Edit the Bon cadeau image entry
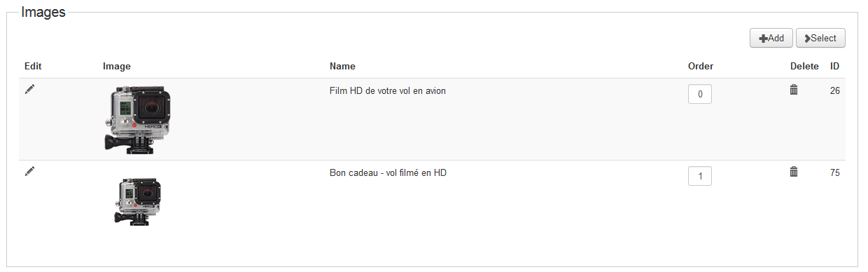The width and height of the screenshot is (868, 272). coord(29,171)
